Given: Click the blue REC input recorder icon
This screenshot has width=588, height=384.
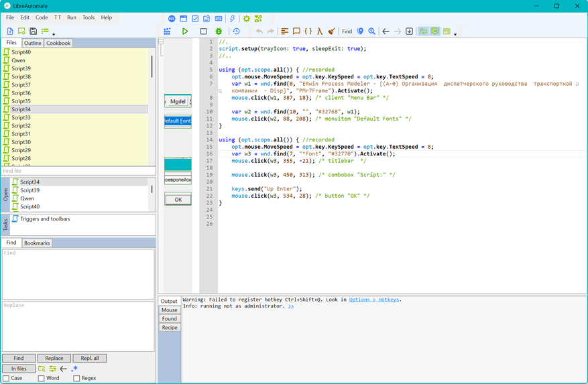Looking at the screenshot, I should [x=172, y=18].
